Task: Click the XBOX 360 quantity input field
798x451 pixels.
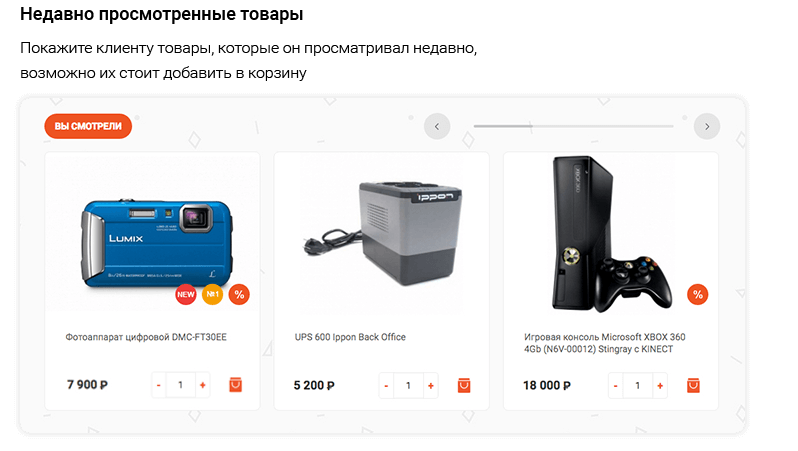Action: [638, 385]
